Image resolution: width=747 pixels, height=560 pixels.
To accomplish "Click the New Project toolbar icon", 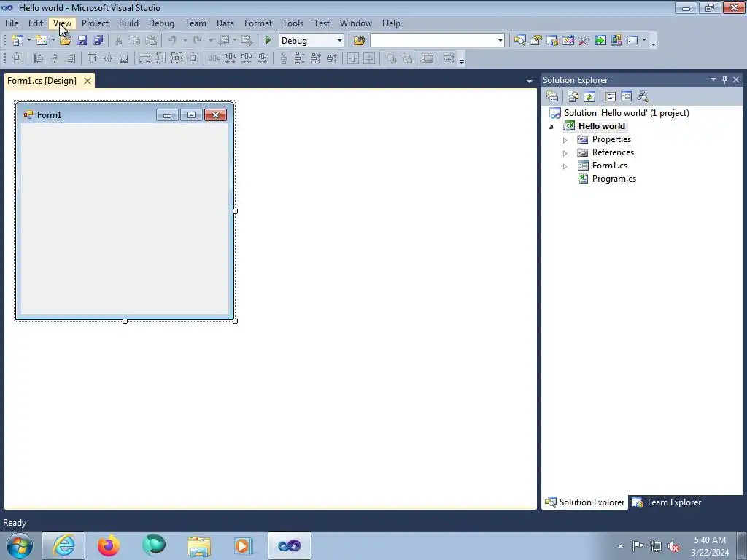I will 18,41.
